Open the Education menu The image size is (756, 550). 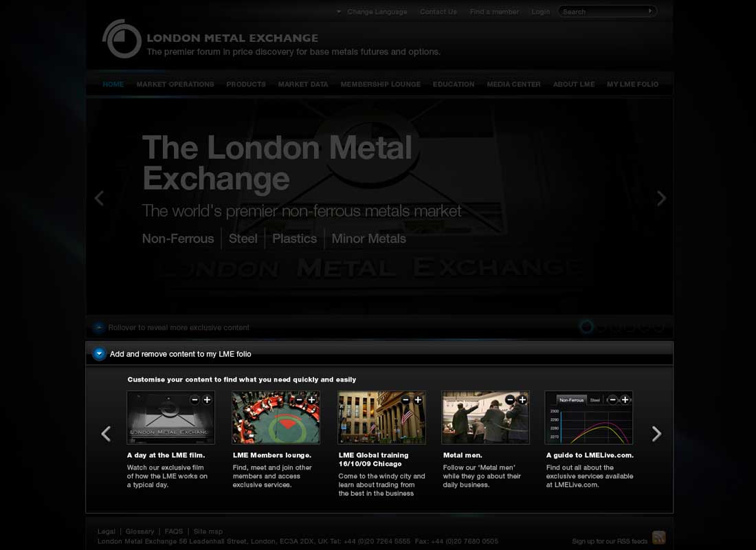453,84
